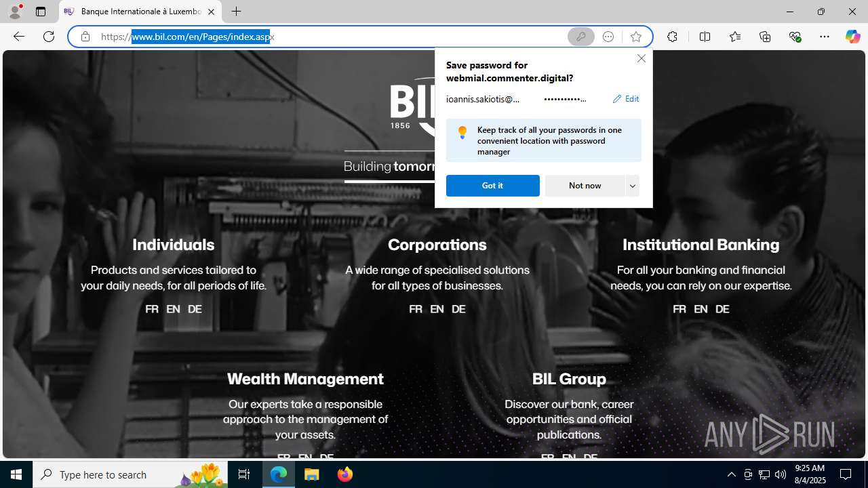This screenshot has width=868, height=488.
Task: Edit the saved password credentials
Action: tap(626, 99)
